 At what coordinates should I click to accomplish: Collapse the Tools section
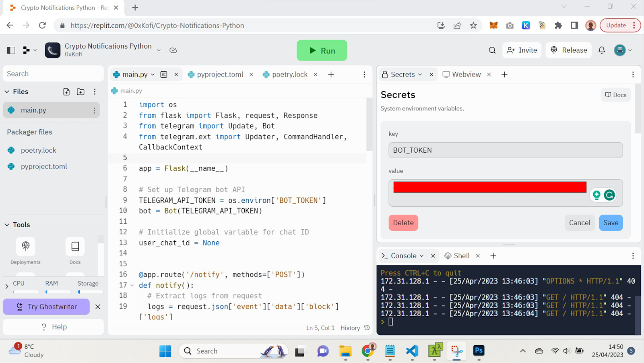click(x=7, y=225)
